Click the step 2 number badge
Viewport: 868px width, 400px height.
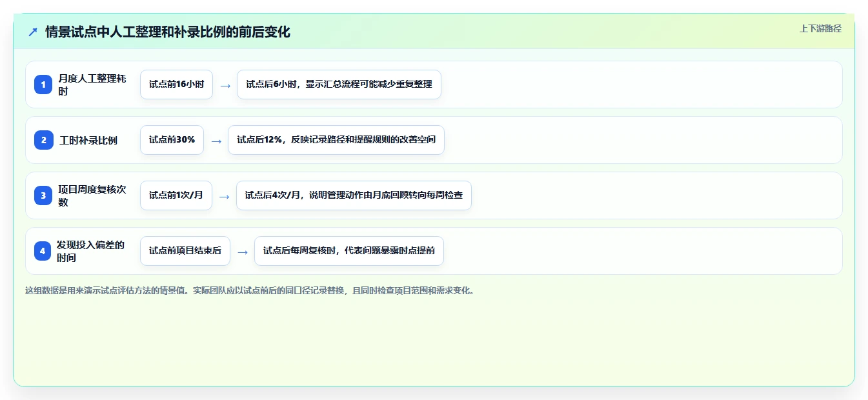[x=43, y=140]
